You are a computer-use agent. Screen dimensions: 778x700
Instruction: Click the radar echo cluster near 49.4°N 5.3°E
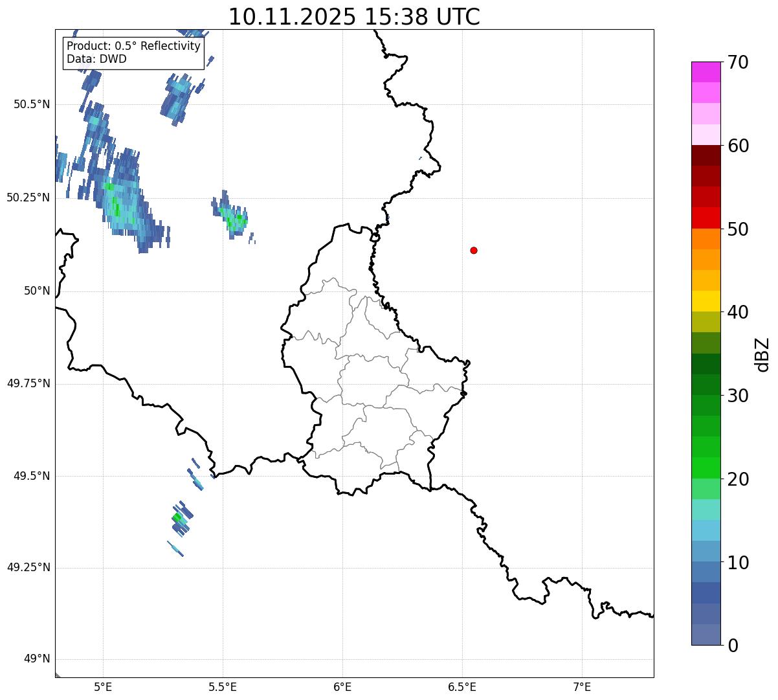182,518
